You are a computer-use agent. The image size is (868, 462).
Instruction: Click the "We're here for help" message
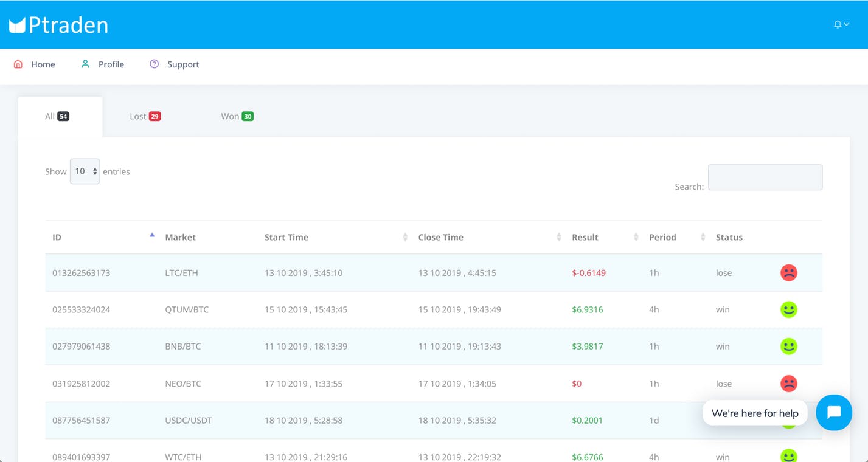coord(754,413)
